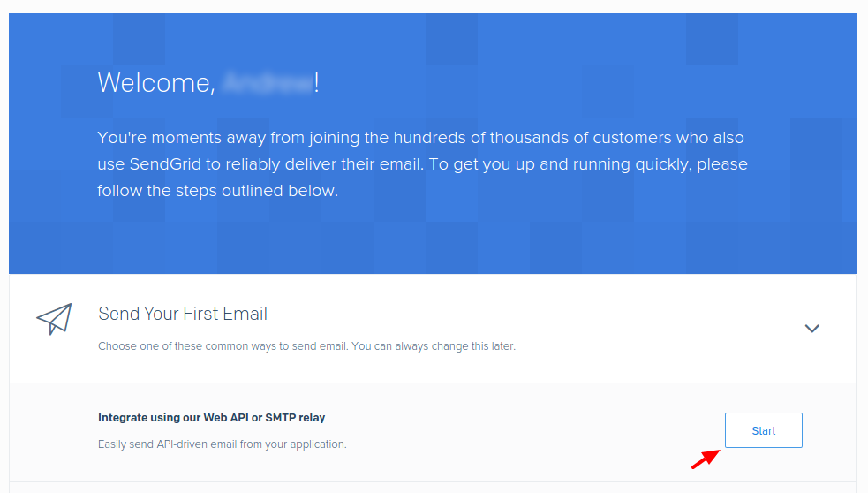Start the Web API or SMTP integration

click(764, 430)
